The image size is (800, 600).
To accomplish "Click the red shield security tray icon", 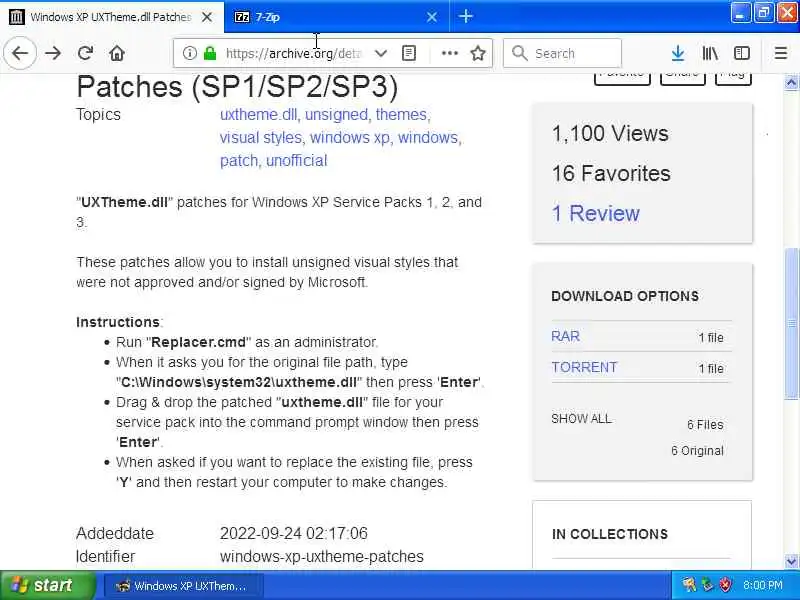I will click(x=725, y=585).
